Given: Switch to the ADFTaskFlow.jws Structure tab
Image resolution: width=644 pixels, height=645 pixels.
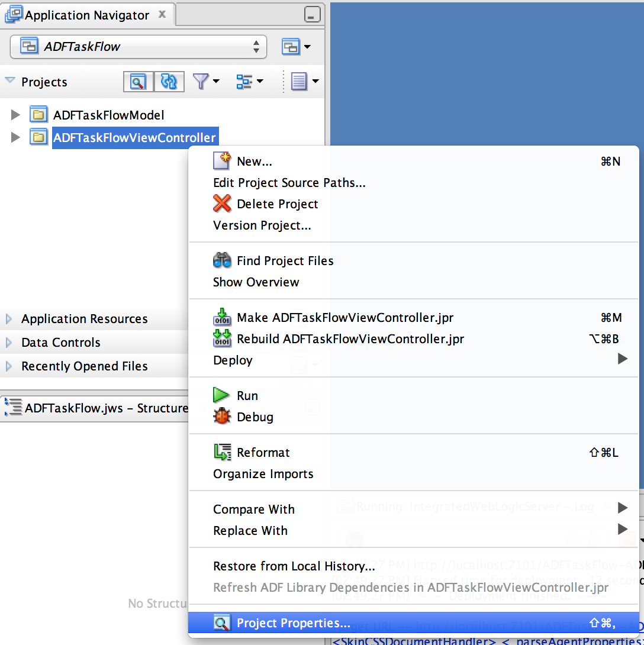Looking at the screenshot, I should pyautogui.click(x=96, y=408).
